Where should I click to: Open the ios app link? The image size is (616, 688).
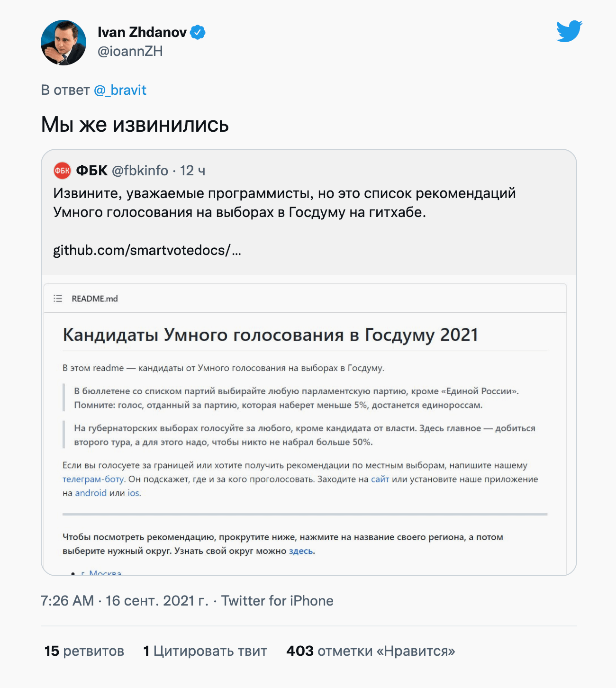point(133,493)
